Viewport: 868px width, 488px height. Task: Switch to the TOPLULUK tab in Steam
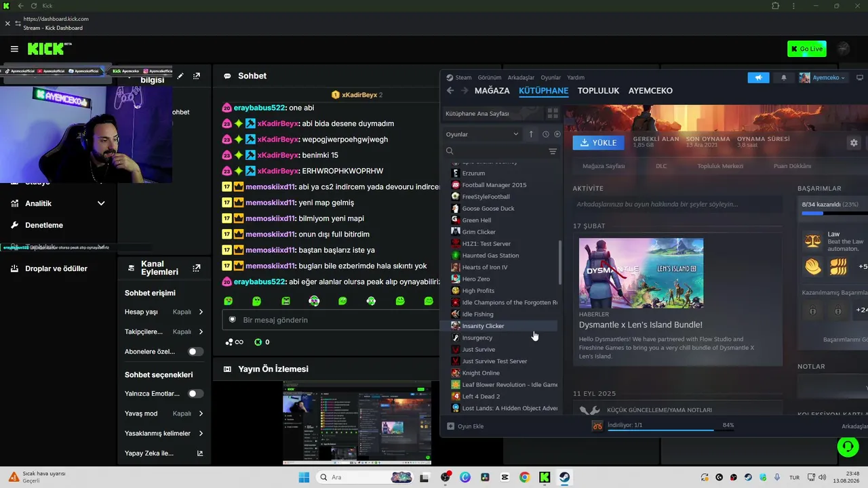pos(599,91)
